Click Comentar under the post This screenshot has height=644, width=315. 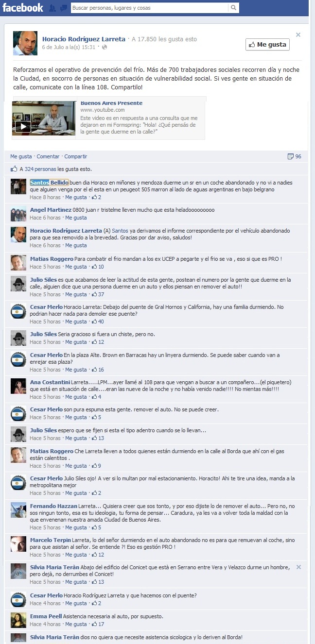click(48, 156)
